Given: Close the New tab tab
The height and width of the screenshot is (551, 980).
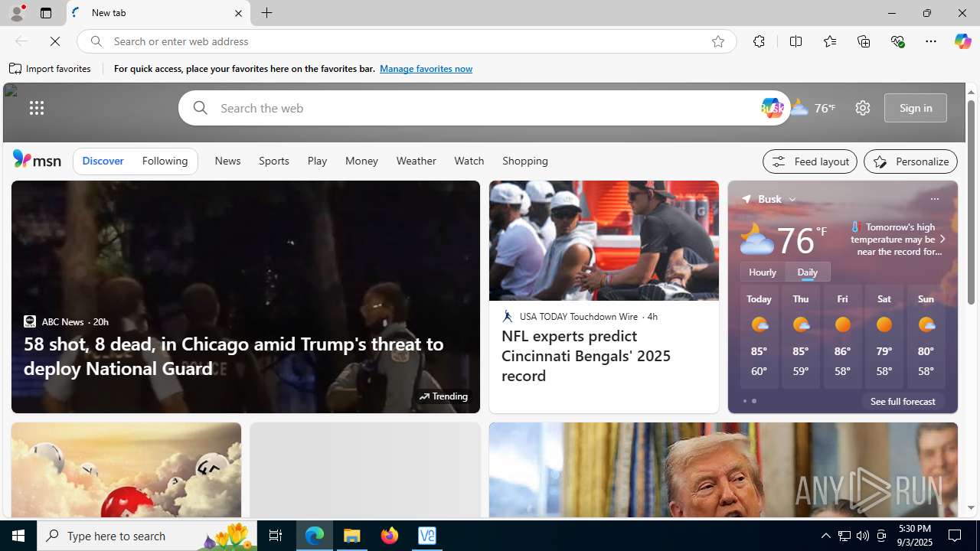Looking at the screenshot, I should coord(238,13).
